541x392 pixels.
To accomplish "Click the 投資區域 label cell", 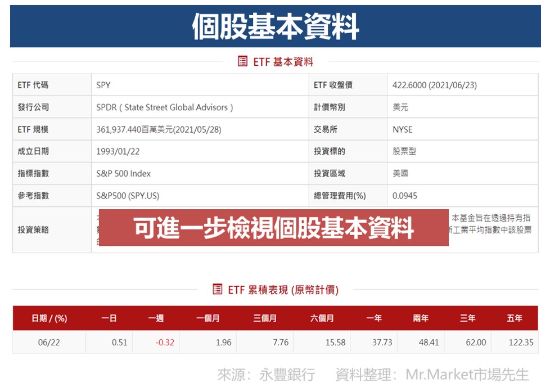I will [348, 173].
